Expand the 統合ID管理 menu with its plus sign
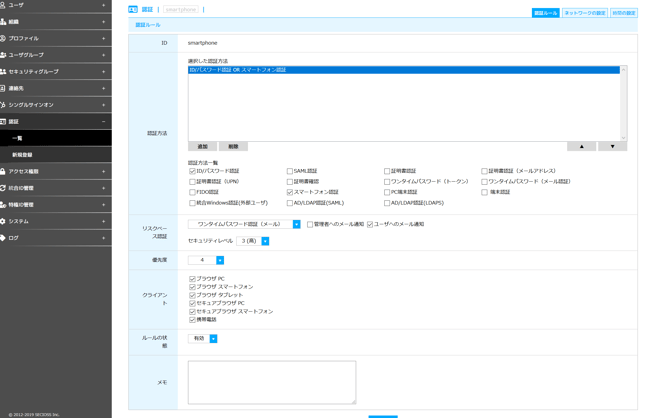This screenshot has width=652, height=418. coord(104,188)
